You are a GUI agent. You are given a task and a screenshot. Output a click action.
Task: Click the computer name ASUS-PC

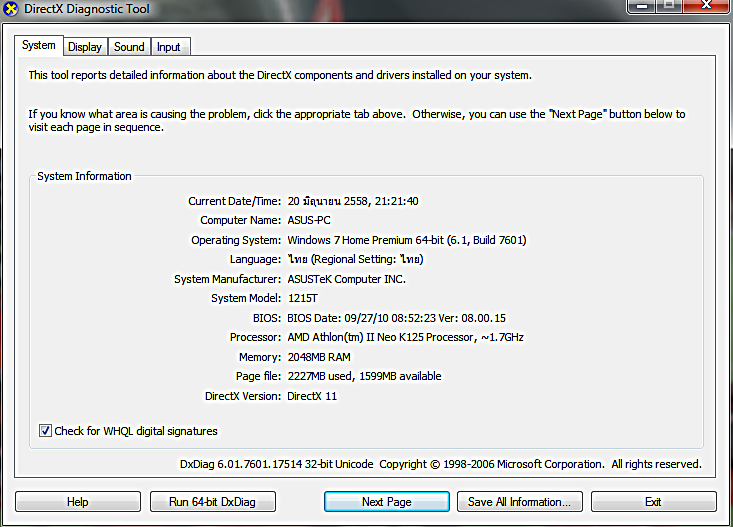(309, 220)
